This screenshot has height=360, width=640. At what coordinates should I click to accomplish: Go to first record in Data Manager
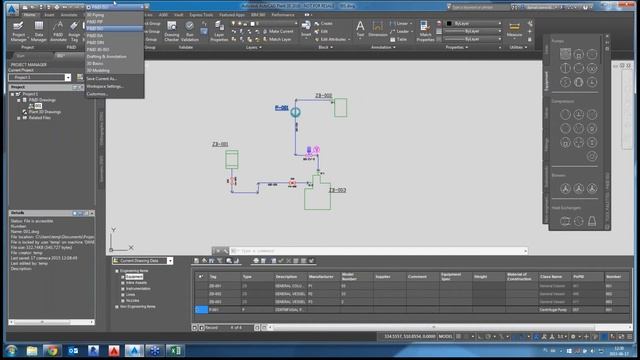195,327
